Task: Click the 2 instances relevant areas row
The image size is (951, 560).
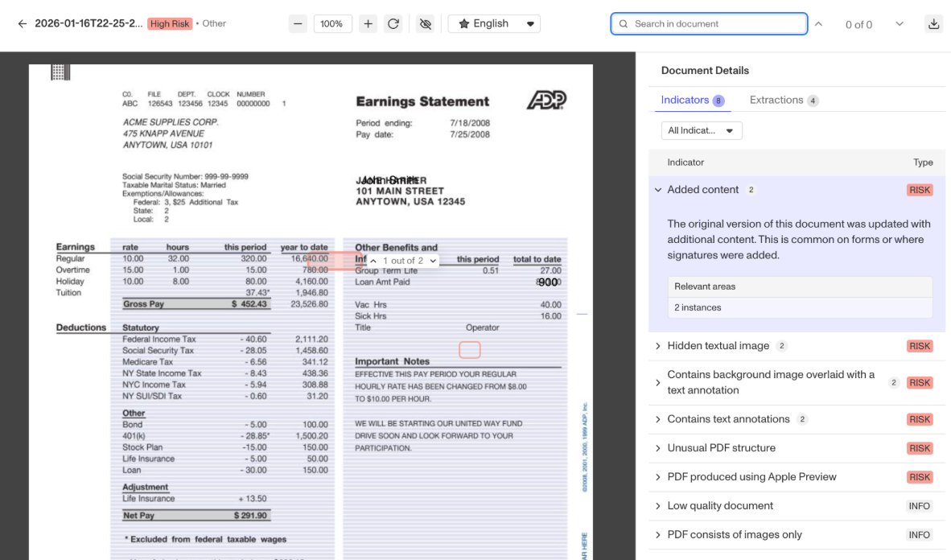Action: (800, 307)
